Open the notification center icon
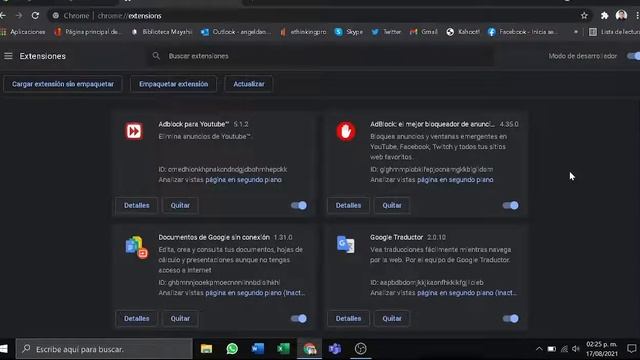Image resolution: width=640 pixels, height=360 pixels. (632, 349)
